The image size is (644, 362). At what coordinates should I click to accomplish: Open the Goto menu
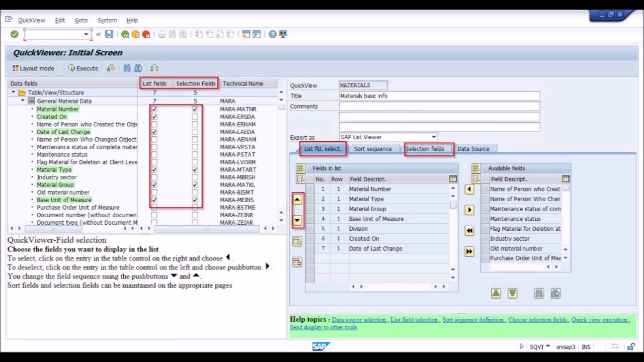(x=81, y=20)
